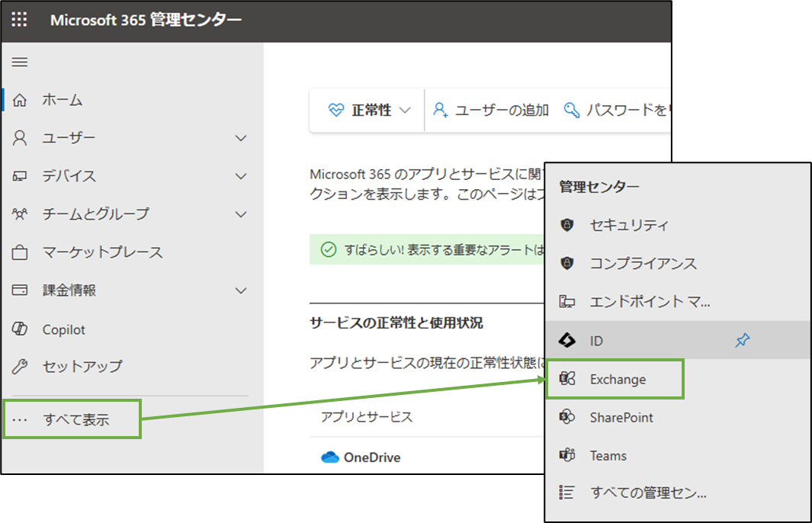
Task: Choose Exchange admin center
Action: click(618, 379)
